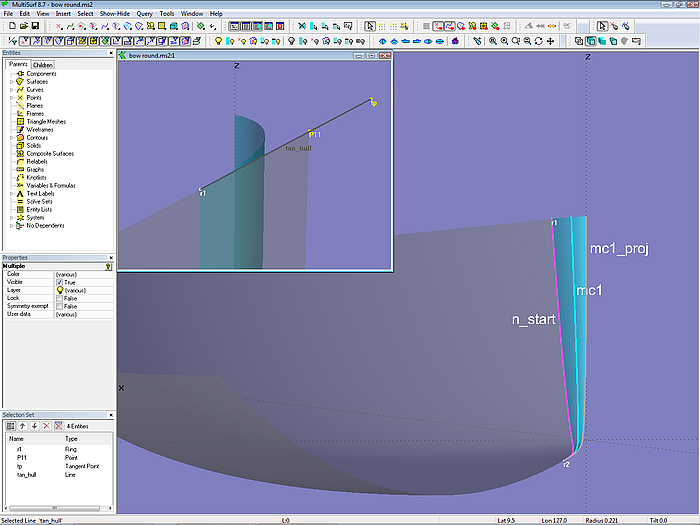This screenshot has width=700, height=525.
Task: Enable the Symmetry exempt checkbox
Action: pyautogui.click(x=60, y=306)
